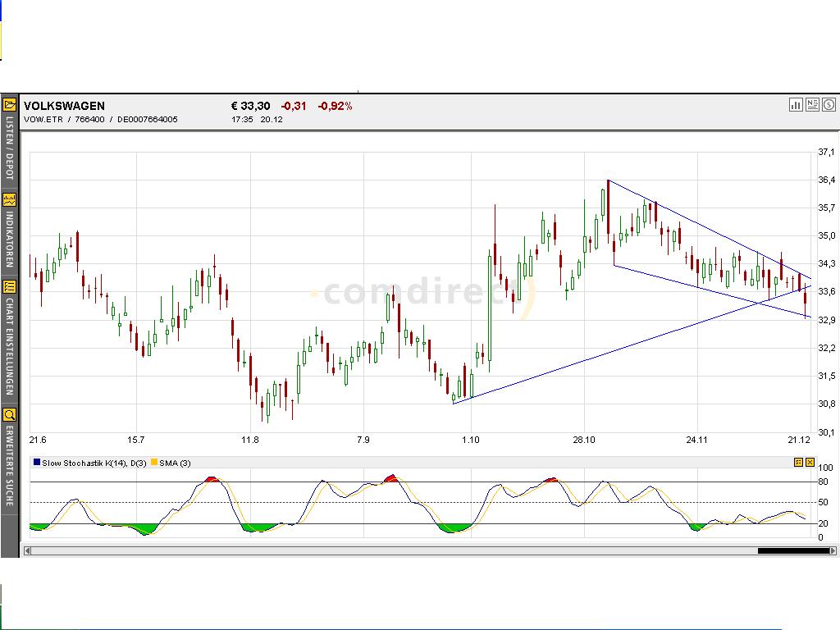Click the Erweiterte Suche magnifier icon

click(x=9, y=414)
